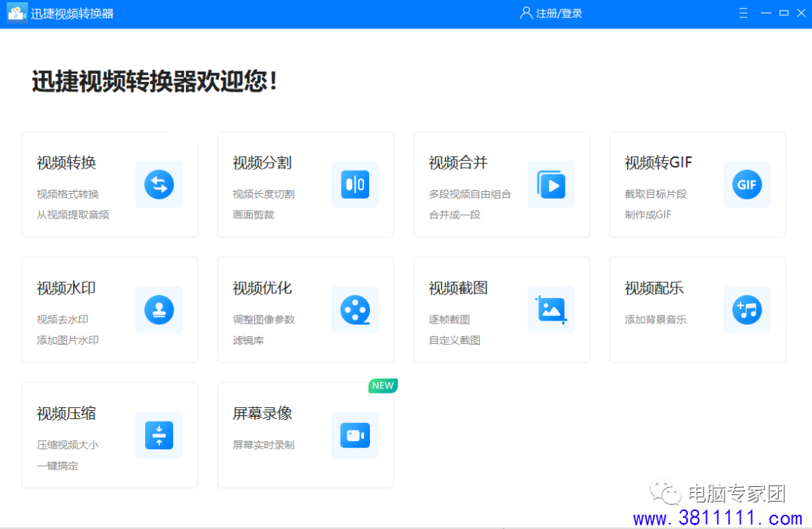The image size is (812, 529).
Task: Click the 视频合并 play-stack icon
Action: [551, 184]
